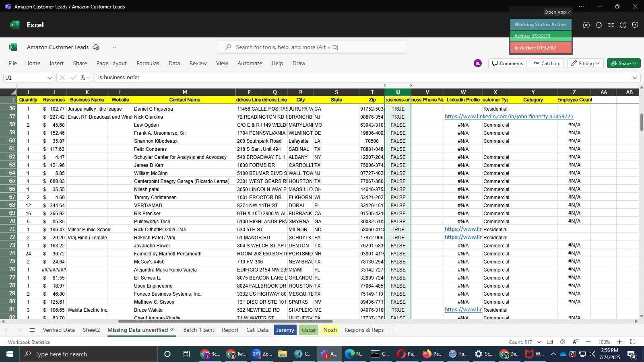This screenshot has height=362, width=644.
Task: Expand the fx function dropdown arrow
Action: [89, 78]
